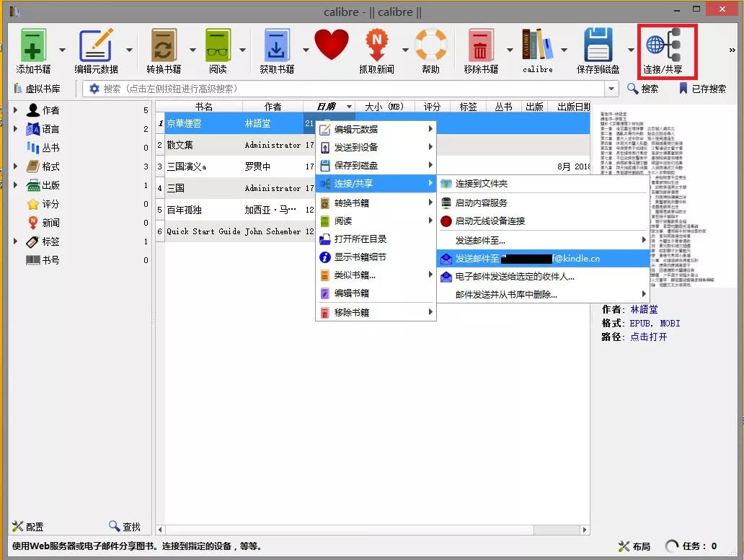744x560 pixels.
Task: Open 配置 preferences at bottom left
Action: (x=27, y=526)
